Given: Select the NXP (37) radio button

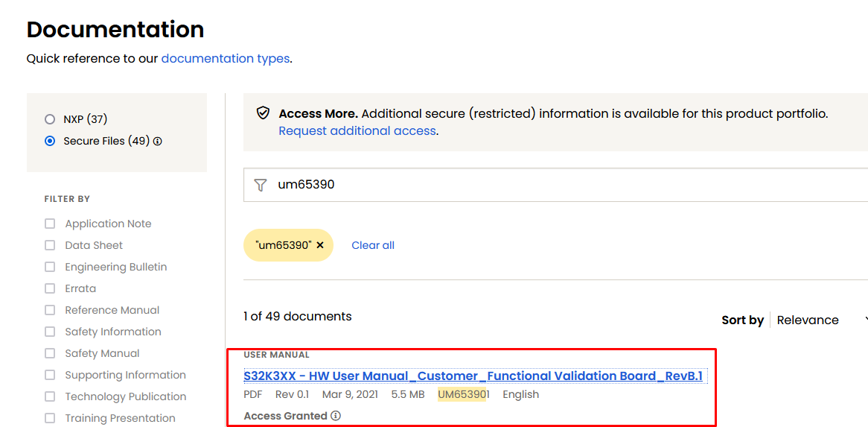Looking at the screenshot, I should point(50,119).
